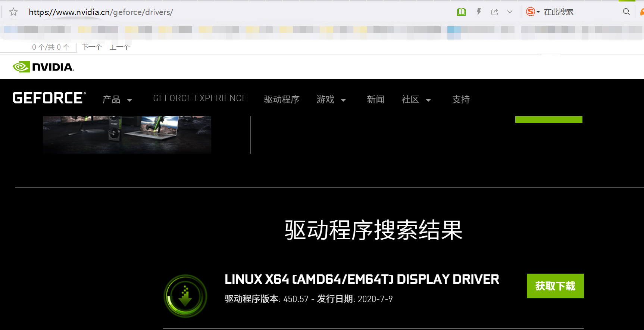Screen dimensions: 644x330
Task: Click the 驱动程序搜索结果 heading
Action: [x=373, y=230]
